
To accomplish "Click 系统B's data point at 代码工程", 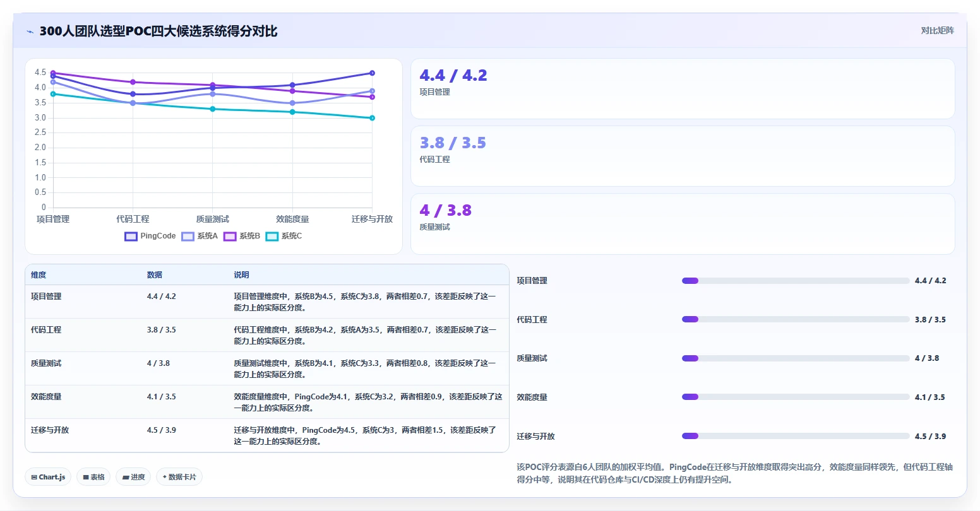I will coord(133,82).
